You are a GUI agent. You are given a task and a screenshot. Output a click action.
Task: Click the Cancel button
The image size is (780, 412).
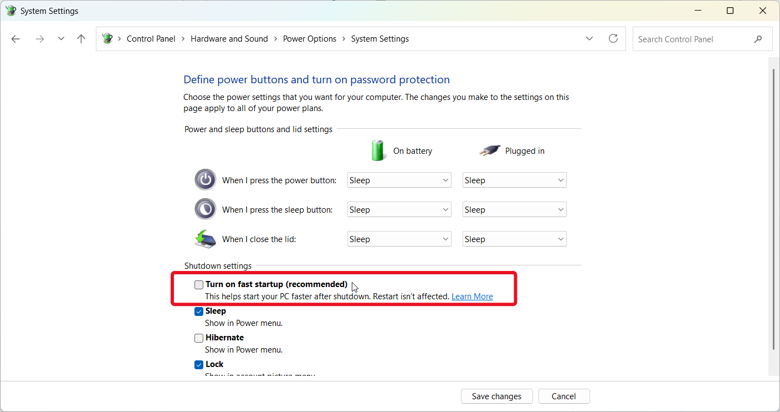click(x=564, y=396)
